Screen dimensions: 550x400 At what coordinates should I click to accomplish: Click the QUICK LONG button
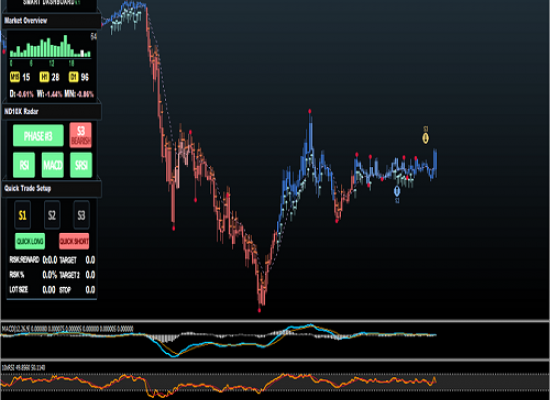30,241
